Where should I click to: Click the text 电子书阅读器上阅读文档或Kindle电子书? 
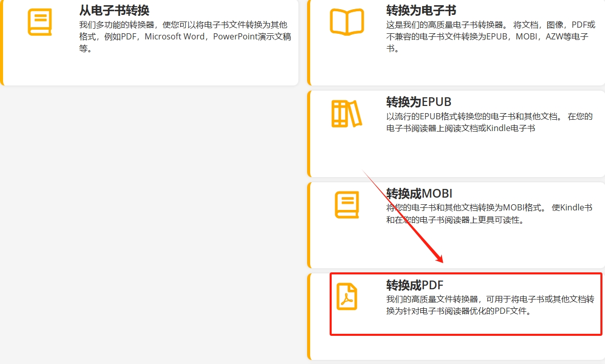tap(461, 129)
